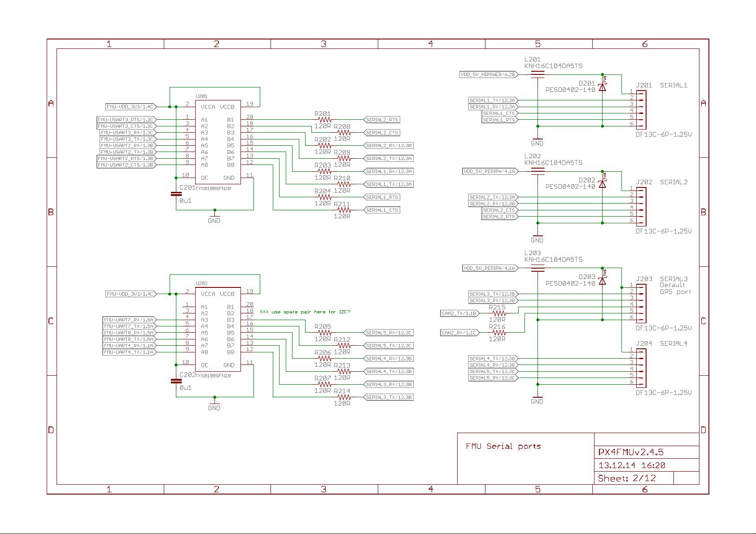The width and height of the screenshot is (756, 534).
Task: Click the Sheet: 2/12 field
Action: (627, 478)
